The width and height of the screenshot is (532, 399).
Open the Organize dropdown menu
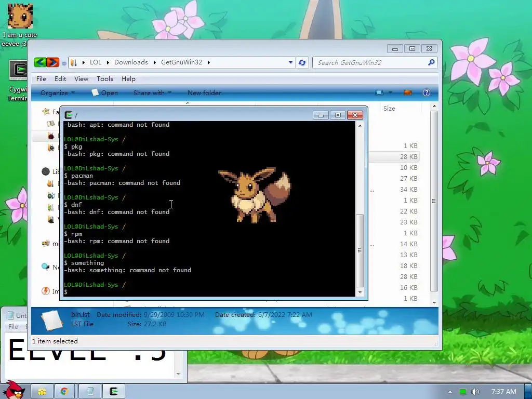(57, 92)
